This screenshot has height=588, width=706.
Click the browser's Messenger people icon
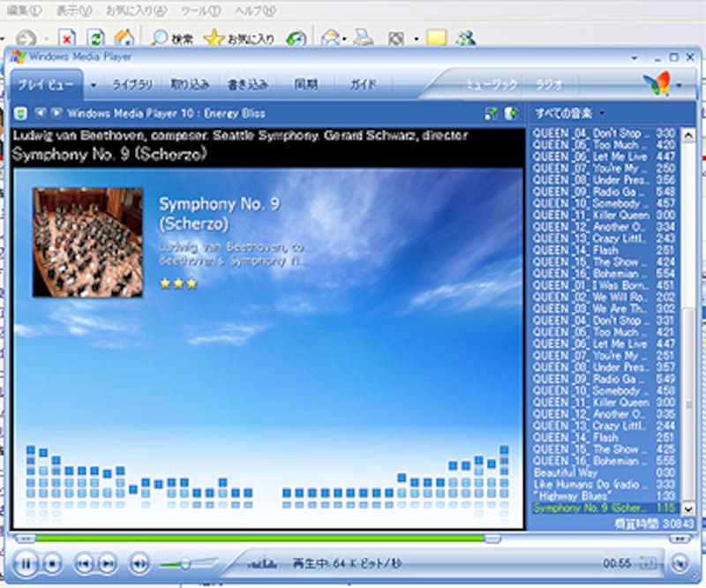click(466, 38)
